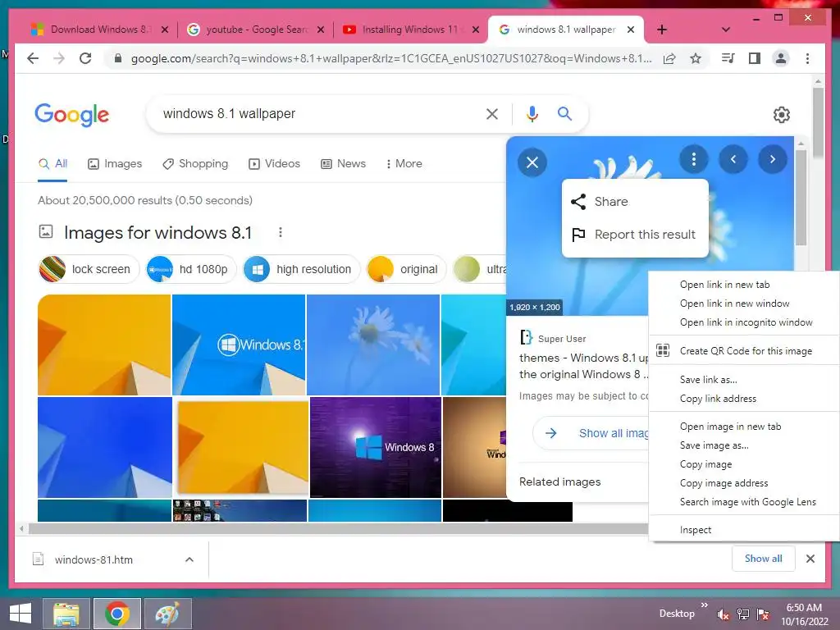Open the reading list / media control icon
Image resolution: width=840 pixels, height=630 pixels.
728,58
